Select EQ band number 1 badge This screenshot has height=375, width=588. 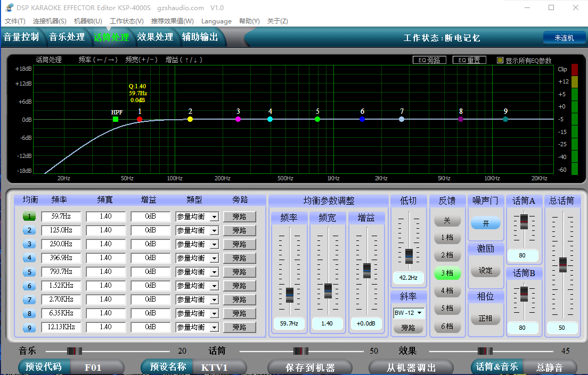tap(29, 216)
